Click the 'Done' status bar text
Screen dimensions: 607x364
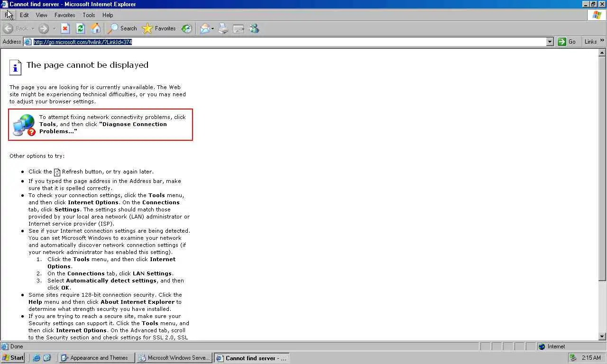[x=17, y=346]
